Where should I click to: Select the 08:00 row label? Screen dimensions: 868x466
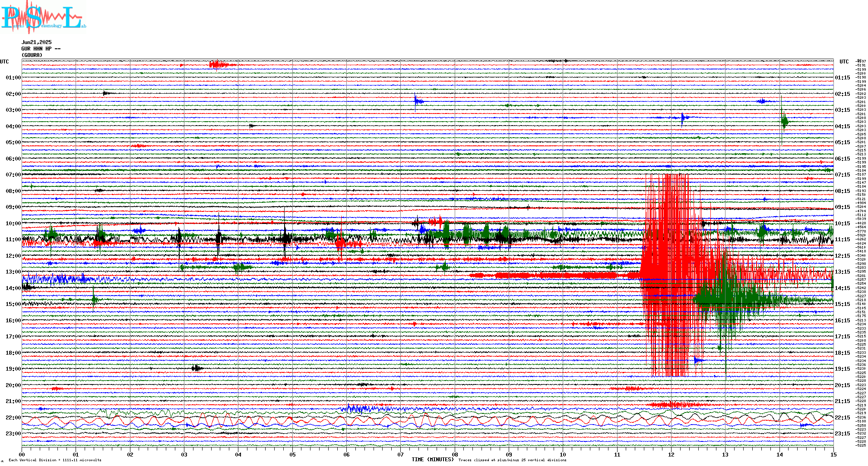[13, 191]
